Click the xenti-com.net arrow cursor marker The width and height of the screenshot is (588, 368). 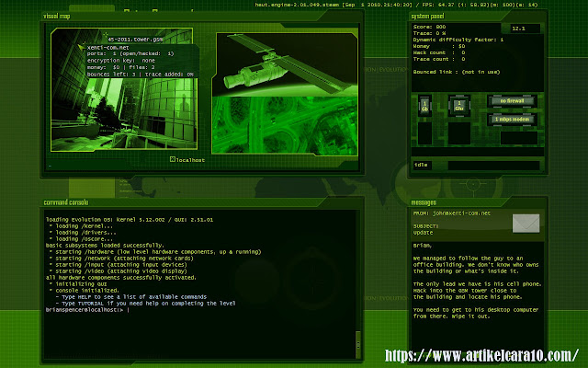(x=81, y=47)
